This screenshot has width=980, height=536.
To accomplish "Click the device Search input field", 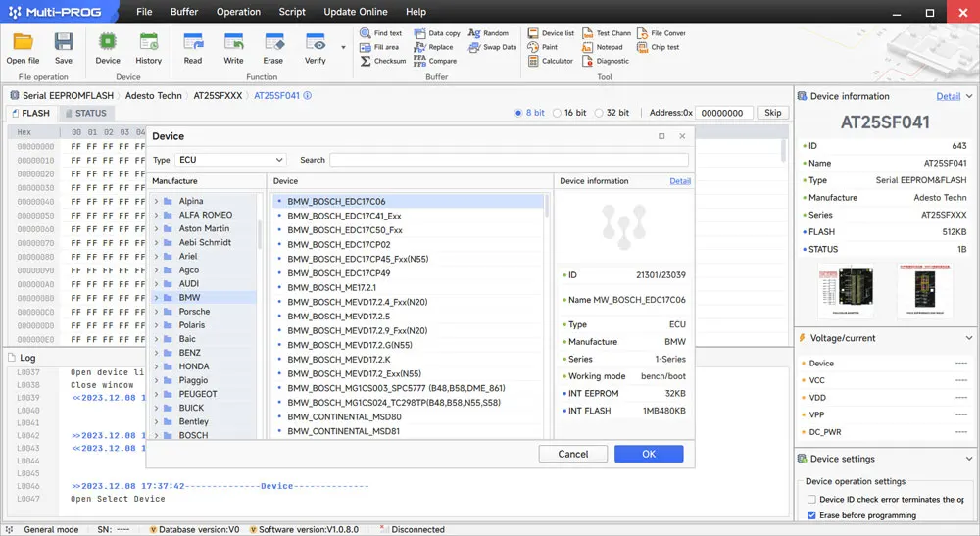I will tap(509, 160).
